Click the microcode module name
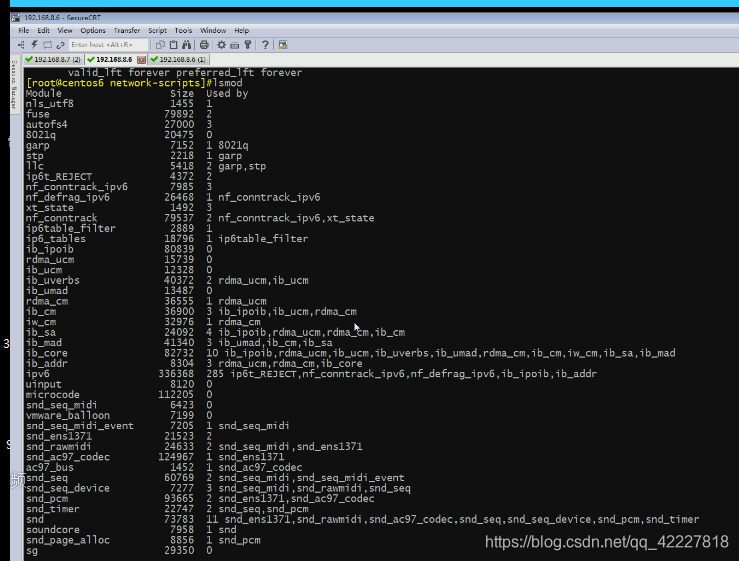 pyautogui.click(x=53, y=395)
